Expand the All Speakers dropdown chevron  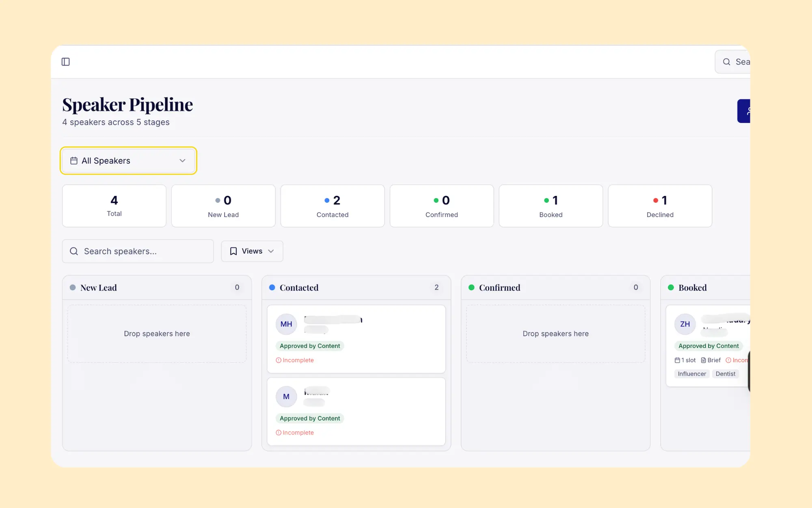(182, 161)
